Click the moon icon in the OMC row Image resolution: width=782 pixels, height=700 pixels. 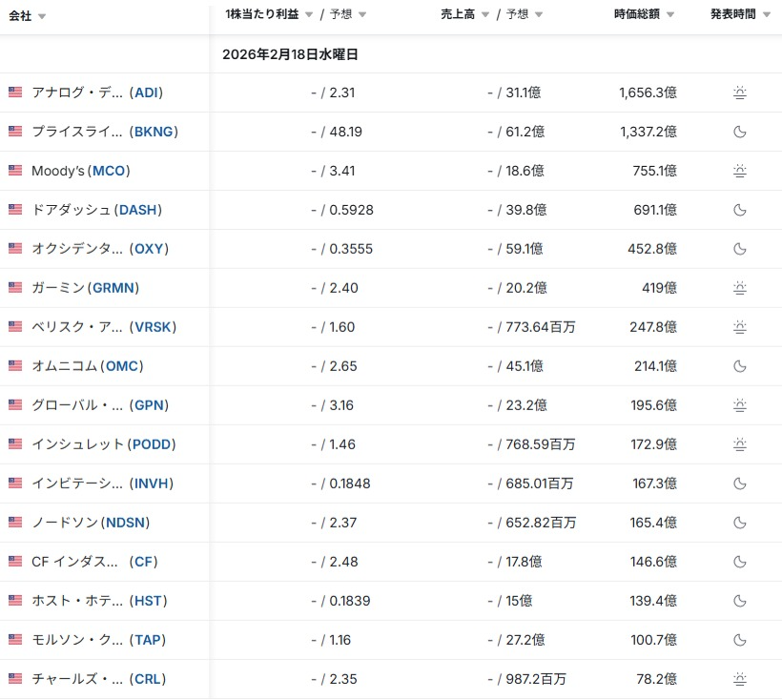[739, 366]
